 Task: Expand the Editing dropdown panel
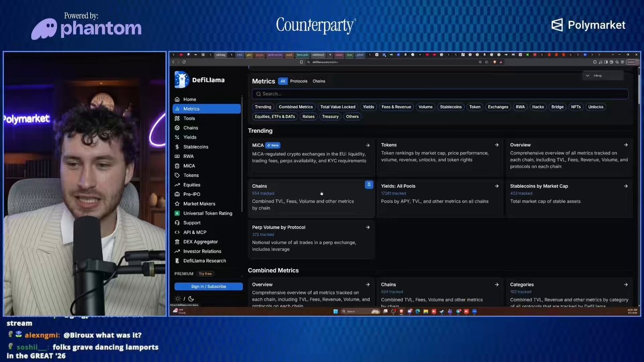pos(603,76)
